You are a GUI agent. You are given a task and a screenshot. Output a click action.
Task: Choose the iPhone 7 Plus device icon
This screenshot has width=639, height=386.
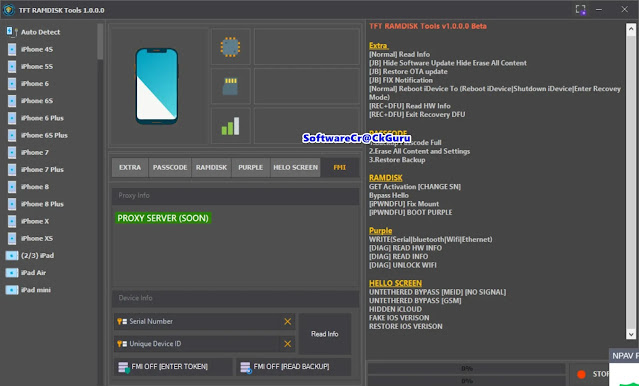[x=12, y=170]
